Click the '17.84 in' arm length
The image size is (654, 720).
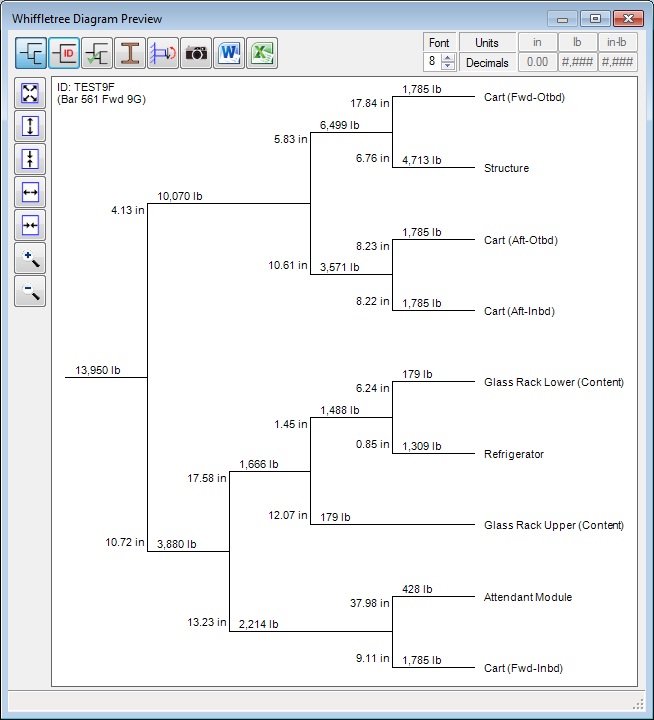(370, 103)
